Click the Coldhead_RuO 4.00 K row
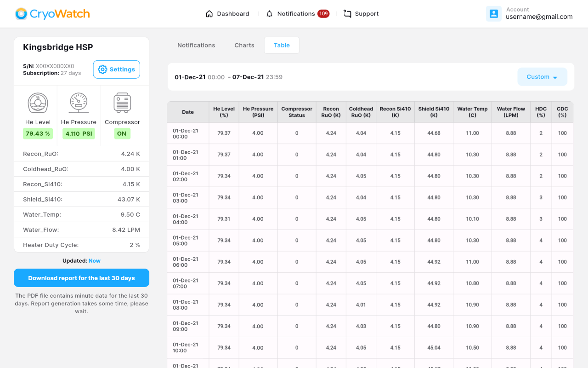 click(x=81, y=169)
